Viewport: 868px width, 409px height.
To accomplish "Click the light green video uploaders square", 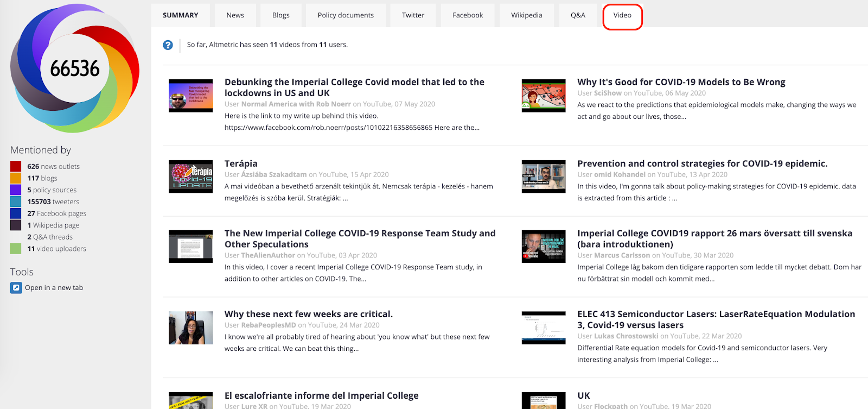I will (x=16, y=249).
